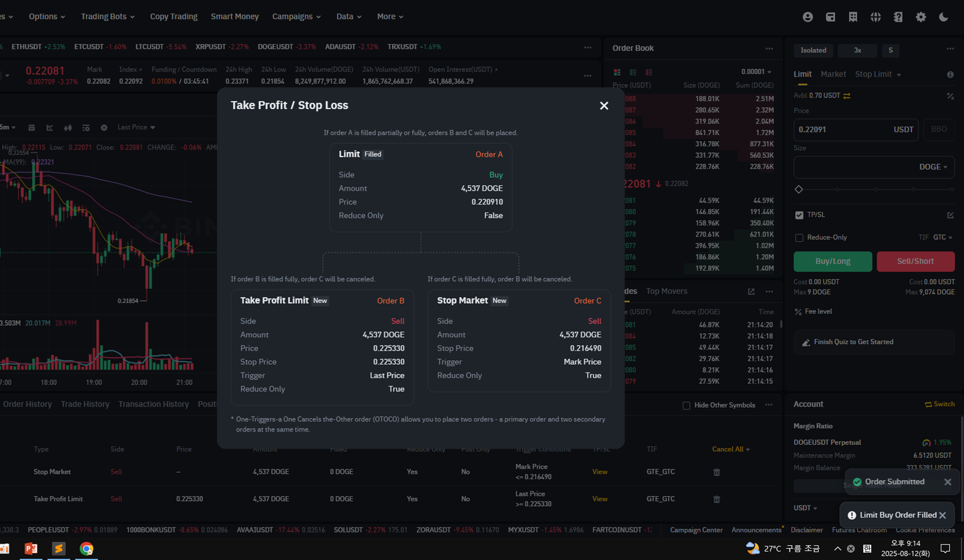Image resolution: width=964 pixels, height=560 pixels.
Task: Open the settings gear in header
Action: [921, 17]
